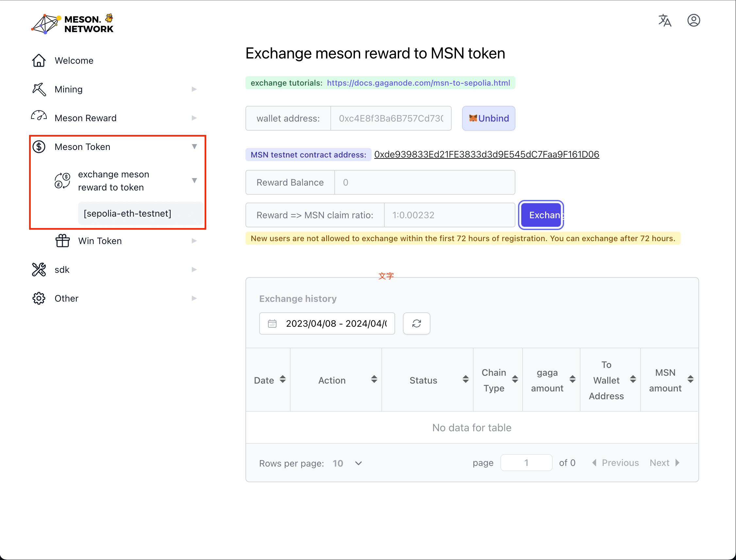Click the sdk tools icon

39,269
